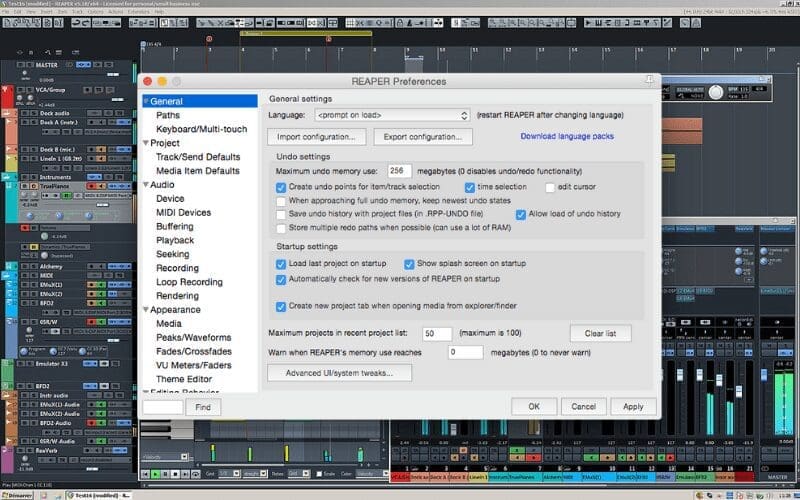
Task: Open the Velocity lane dropdown
Action: pos(166,457)
